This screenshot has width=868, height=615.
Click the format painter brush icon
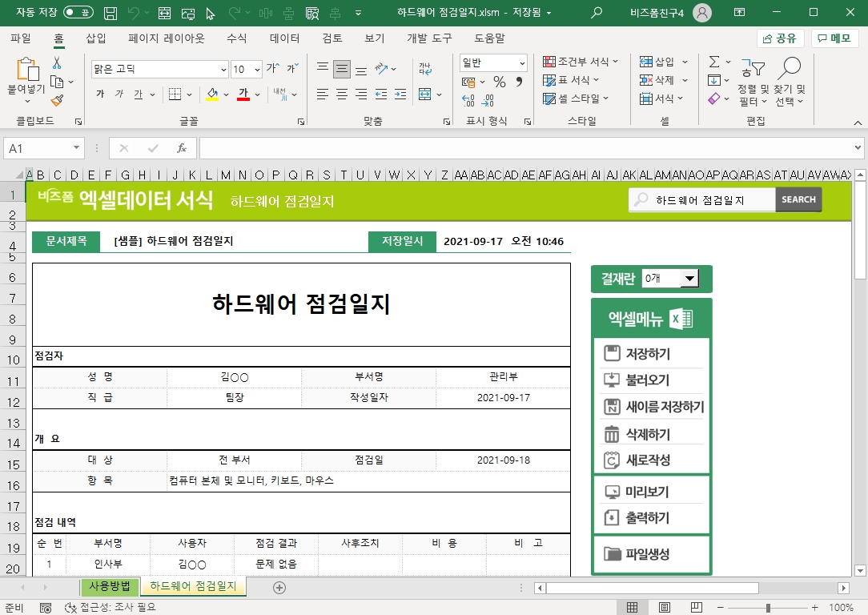[x=57, y=100]
